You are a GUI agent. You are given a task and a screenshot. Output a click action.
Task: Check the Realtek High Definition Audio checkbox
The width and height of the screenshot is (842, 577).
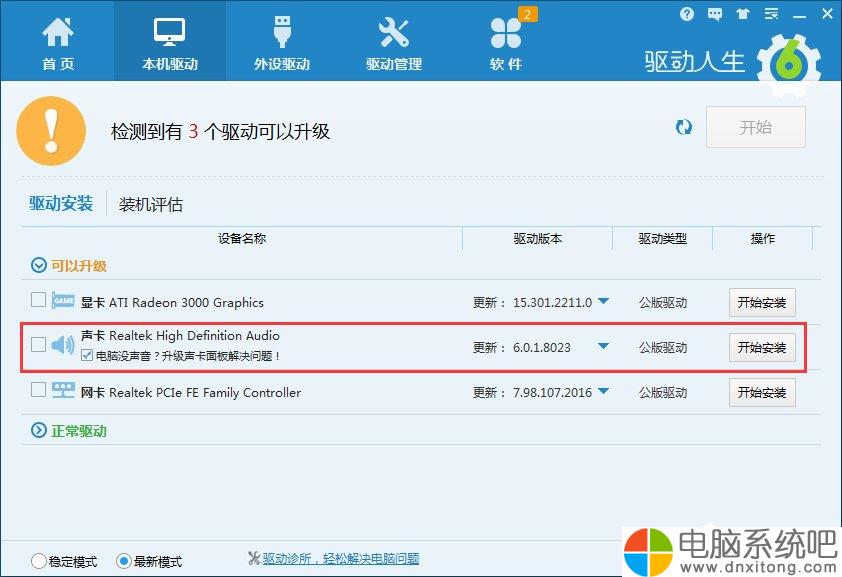pyautogui.click(x=38, y=344)
